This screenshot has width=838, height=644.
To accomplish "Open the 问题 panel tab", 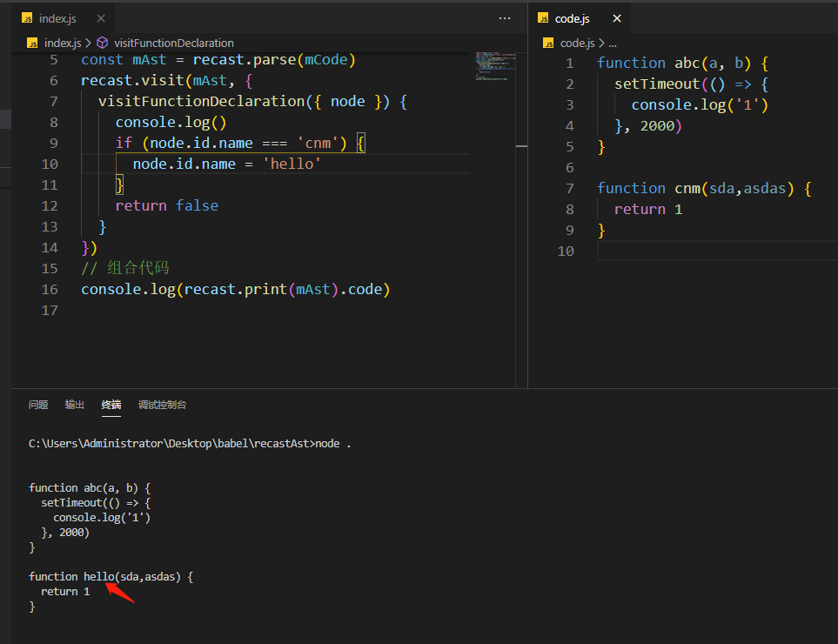I will coord(38,405).
